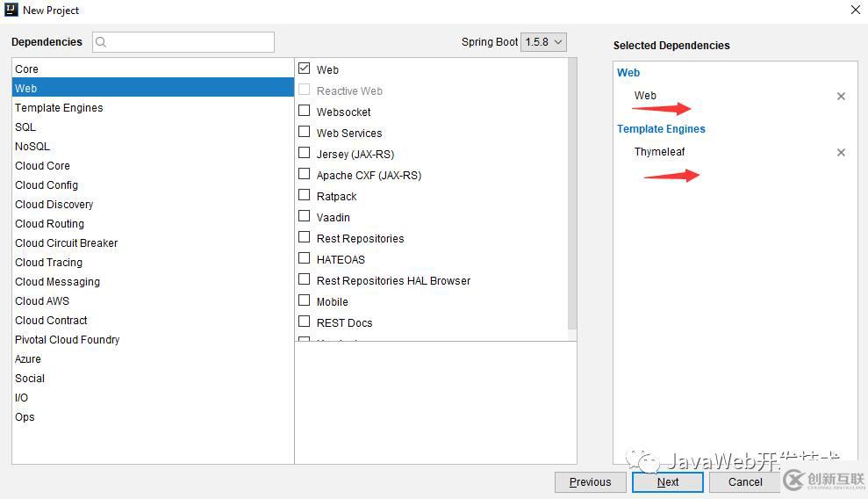Tick the Ratpack checkbox

click(x=304, y=195)
